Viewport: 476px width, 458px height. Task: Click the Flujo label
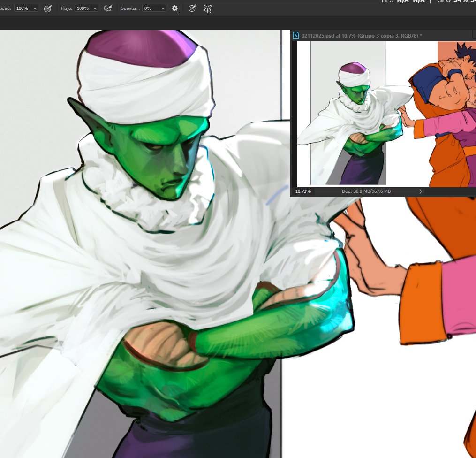point(67,8)
